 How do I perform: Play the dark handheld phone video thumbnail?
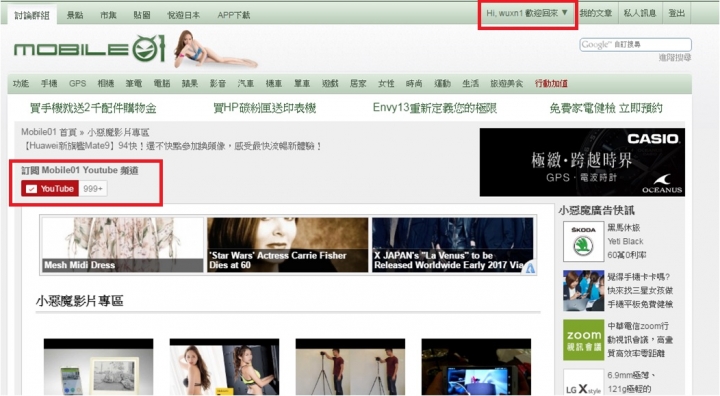(476, 367)
